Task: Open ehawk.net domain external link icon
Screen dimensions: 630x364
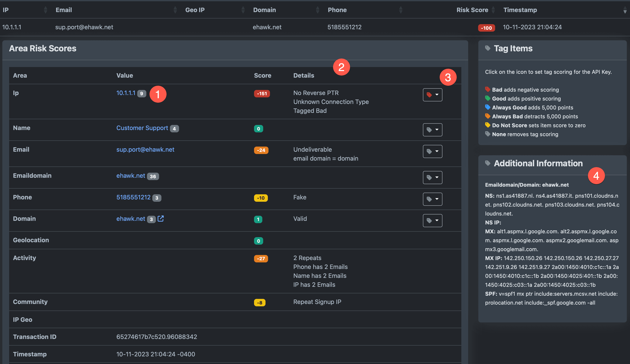Action: point(161,218)
